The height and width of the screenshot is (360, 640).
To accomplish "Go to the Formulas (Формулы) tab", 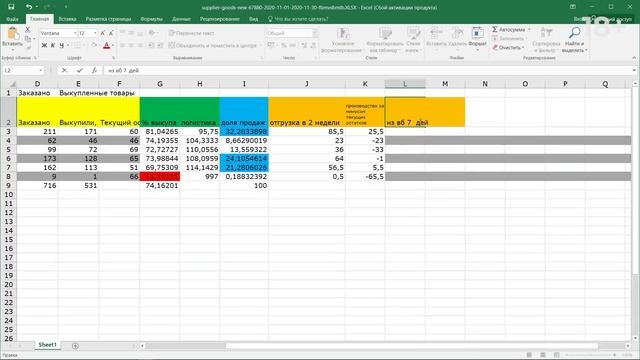I will coord(151,19).
